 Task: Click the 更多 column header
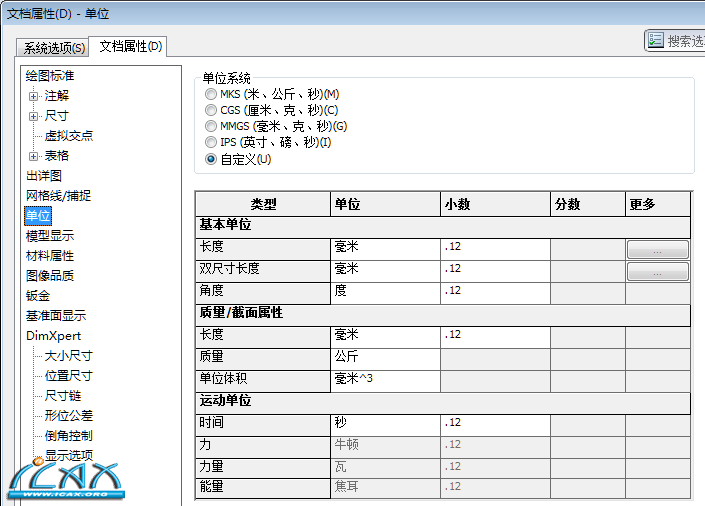[x=658, y=204]
